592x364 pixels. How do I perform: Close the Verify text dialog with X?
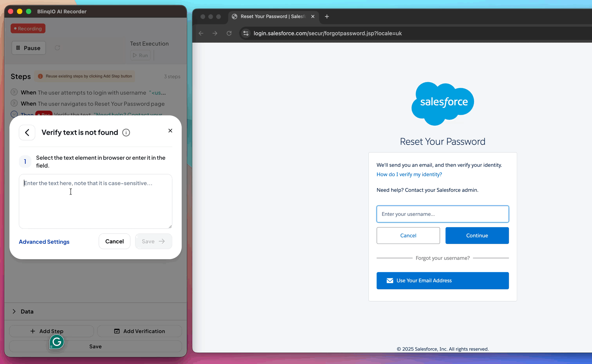click(170, 131)
